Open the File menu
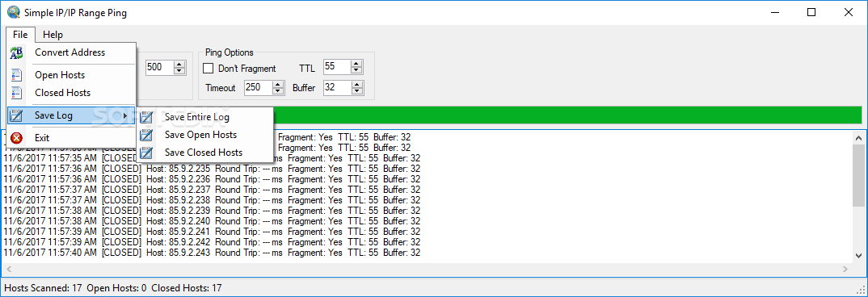The width and height of the screenshot is (868, 297). coord(20,34)
